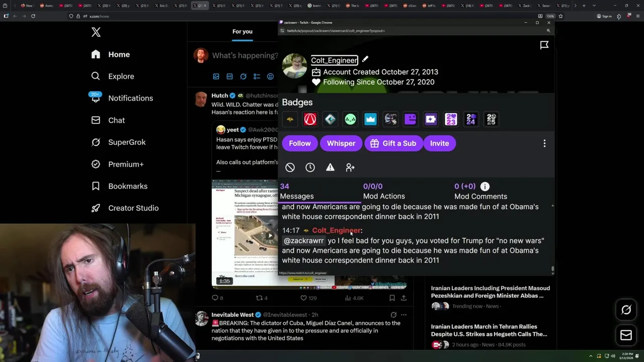Open Chat in the X sidebar
This screenshot has width=644, height=362.
pos(108,120)
